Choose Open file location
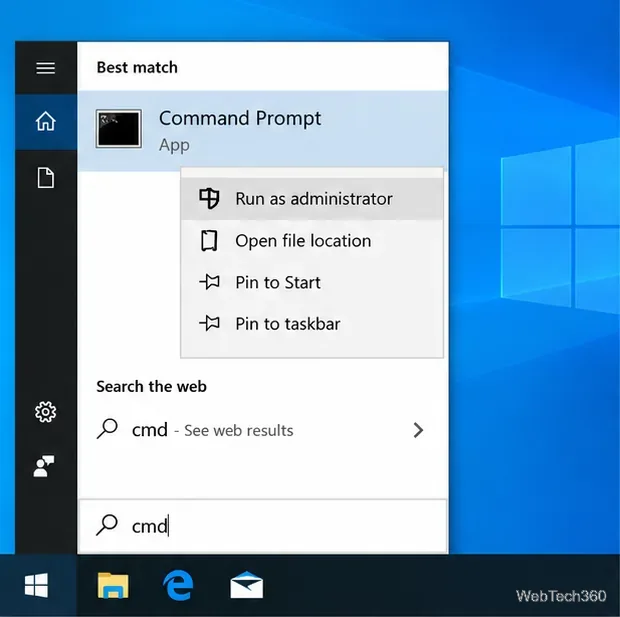 [312, 240]
